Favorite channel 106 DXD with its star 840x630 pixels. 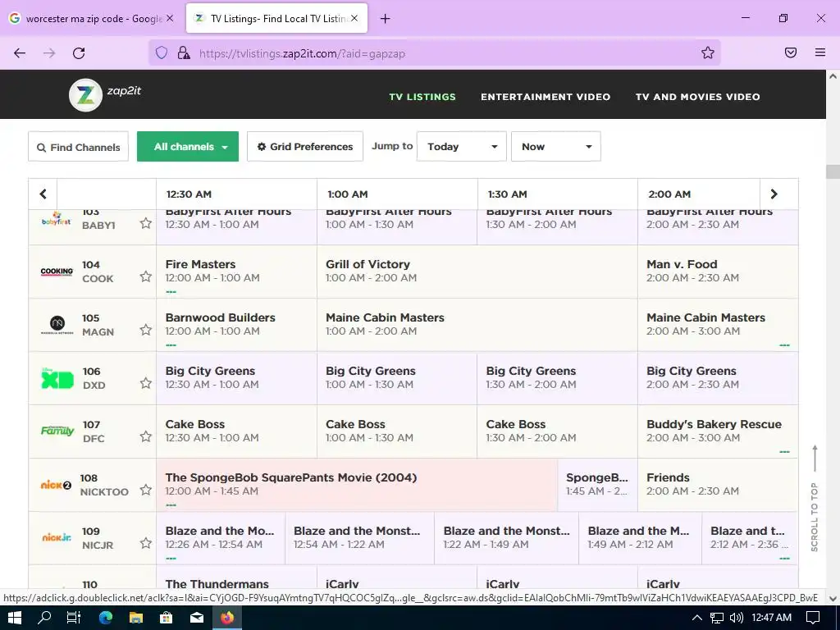(x=146, y=383)
